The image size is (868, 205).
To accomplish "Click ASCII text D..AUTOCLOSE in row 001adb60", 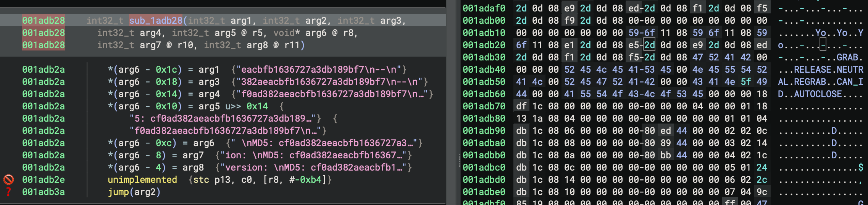I will click(x=810, y=94).
